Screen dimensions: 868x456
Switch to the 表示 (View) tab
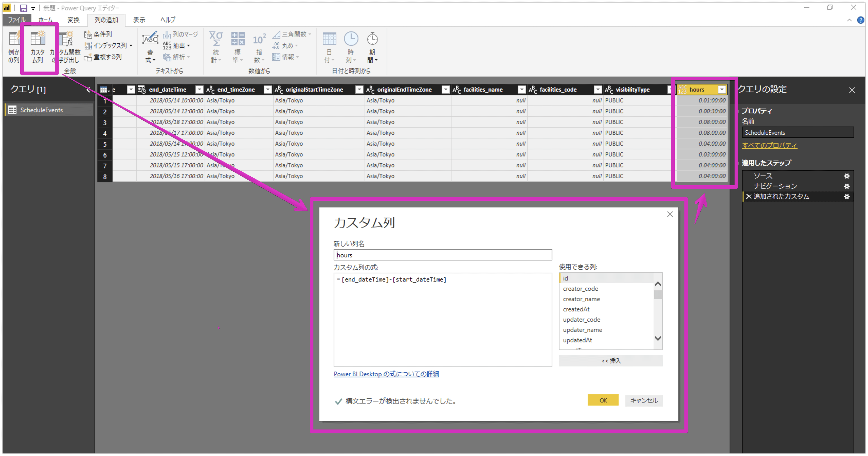click(x=139, y=20)
